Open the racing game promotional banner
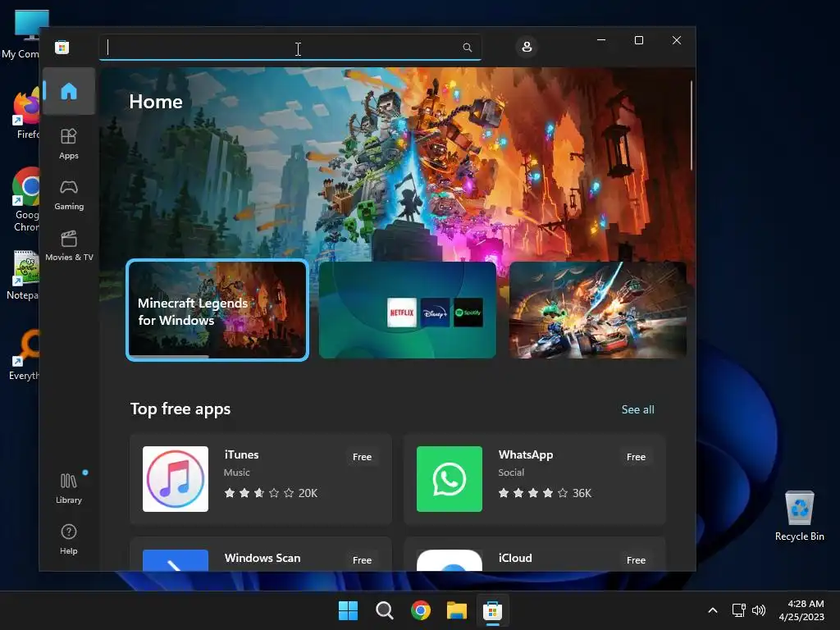The width and height of the screenshot is (840, 630). [598, 310]
